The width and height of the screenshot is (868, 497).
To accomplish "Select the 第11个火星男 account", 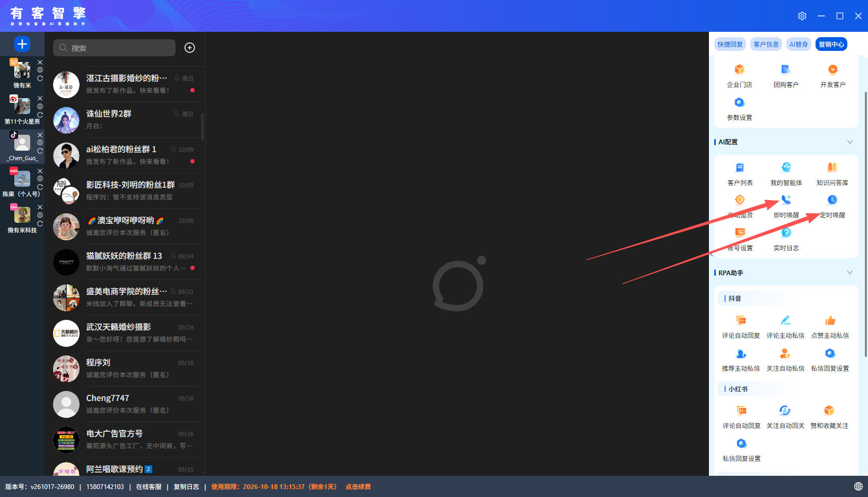I will (x=22, y=110).
